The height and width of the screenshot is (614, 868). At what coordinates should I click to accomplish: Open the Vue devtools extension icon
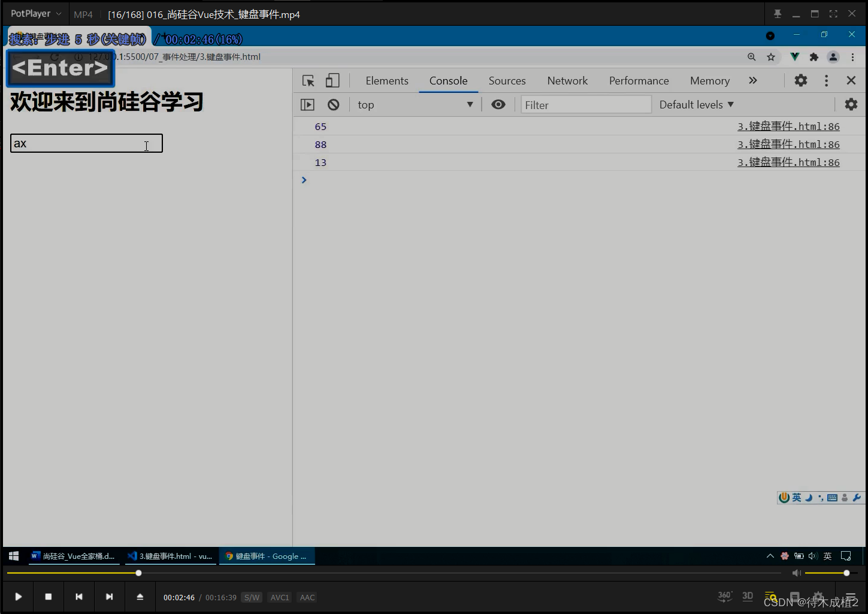(795, 57)
